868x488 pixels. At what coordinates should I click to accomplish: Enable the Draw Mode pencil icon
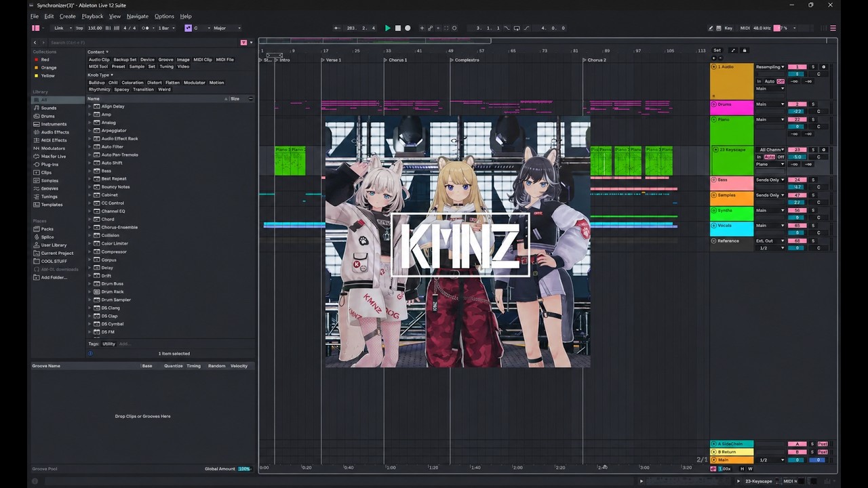(711, 28)
